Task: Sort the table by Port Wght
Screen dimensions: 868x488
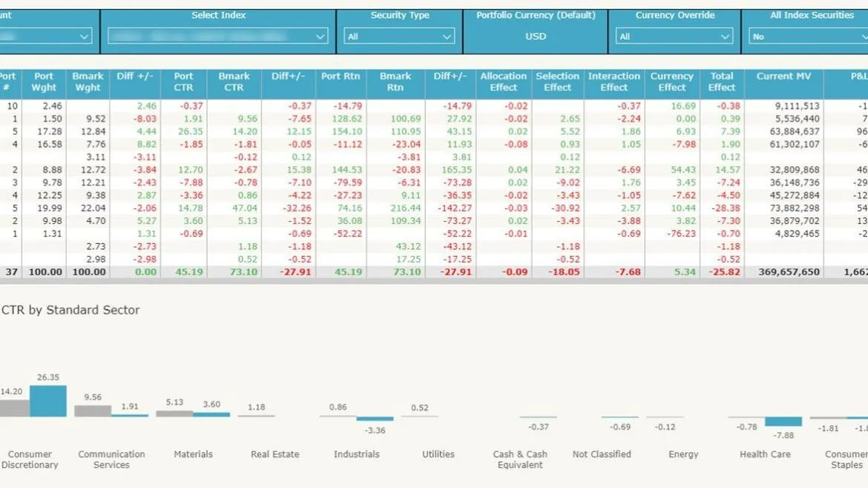Action: click(43, 81)
